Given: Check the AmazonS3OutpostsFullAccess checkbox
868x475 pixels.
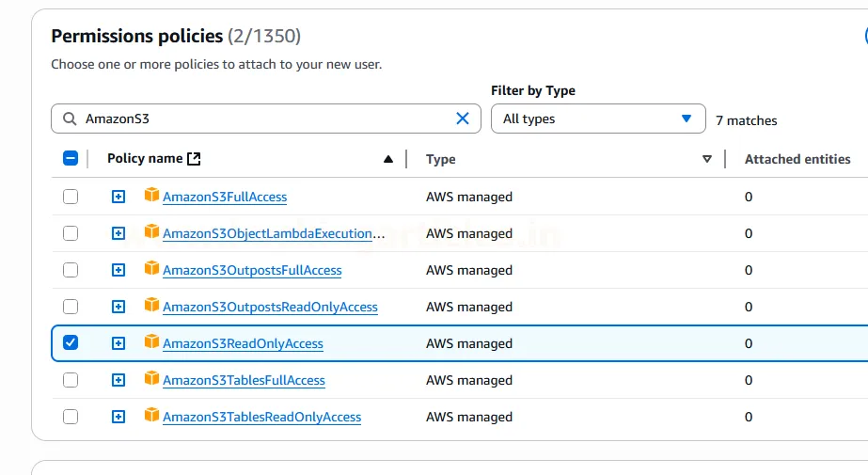Looking at the screenshot, I should pos(71,270).
